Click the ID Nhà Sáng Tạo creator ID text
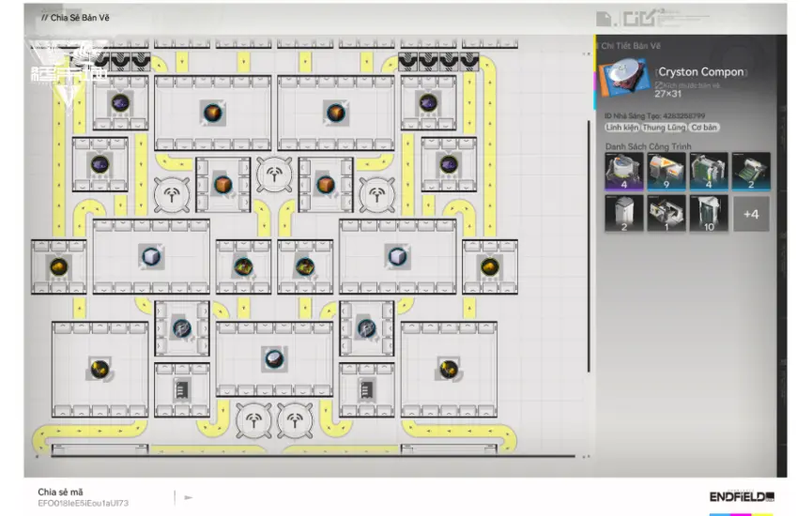Image resolution: width=812 pixels, height=516 pixels. 654,115
